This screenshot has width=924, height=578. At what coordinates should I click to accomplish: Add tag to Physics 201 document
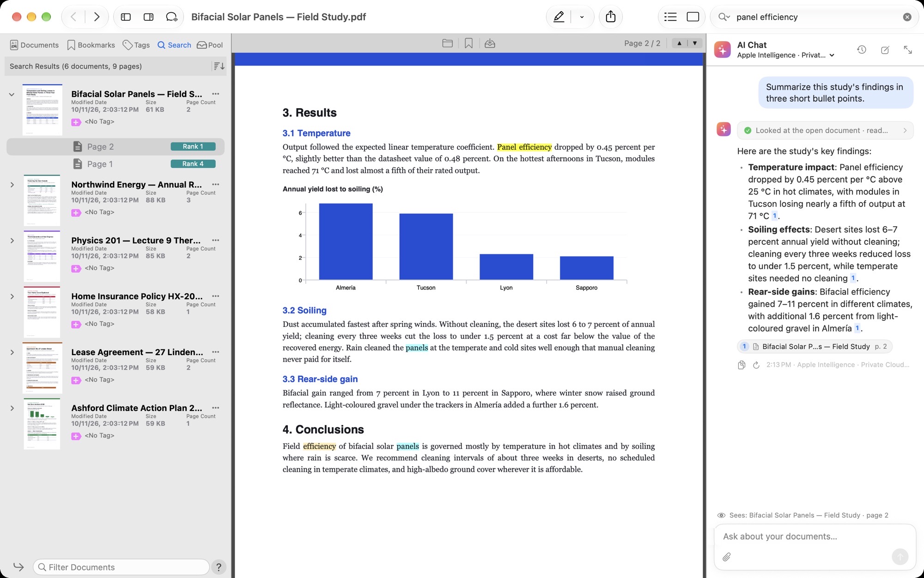pos(76,268)
